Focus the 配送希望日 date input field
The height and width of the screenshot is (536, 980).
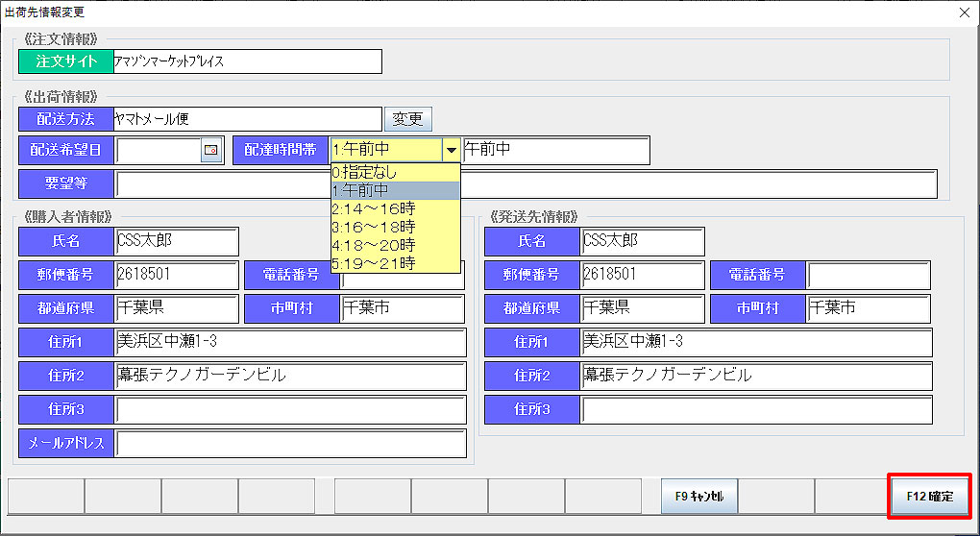pyautogui.click(x=158, y=151)
